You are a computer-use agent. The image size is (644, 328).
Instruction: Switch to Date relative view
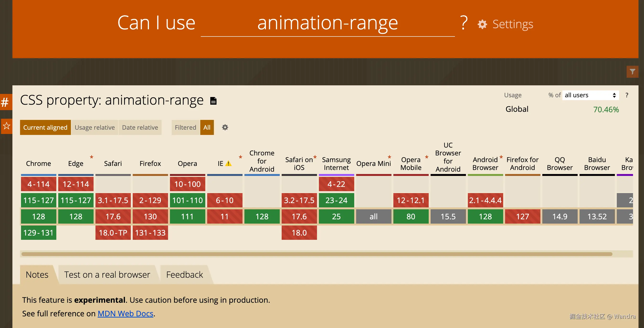(x=140, y=127)
